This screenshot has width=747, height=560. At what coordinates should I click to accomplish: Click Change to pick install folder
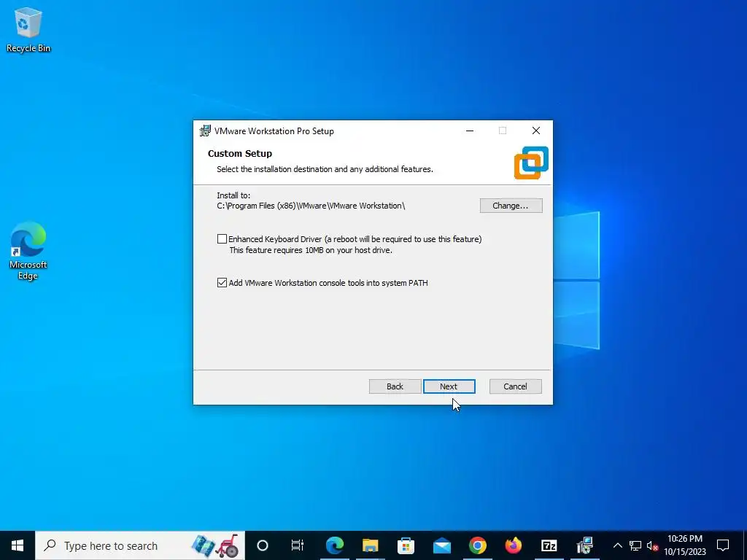[x=511, y=206]
